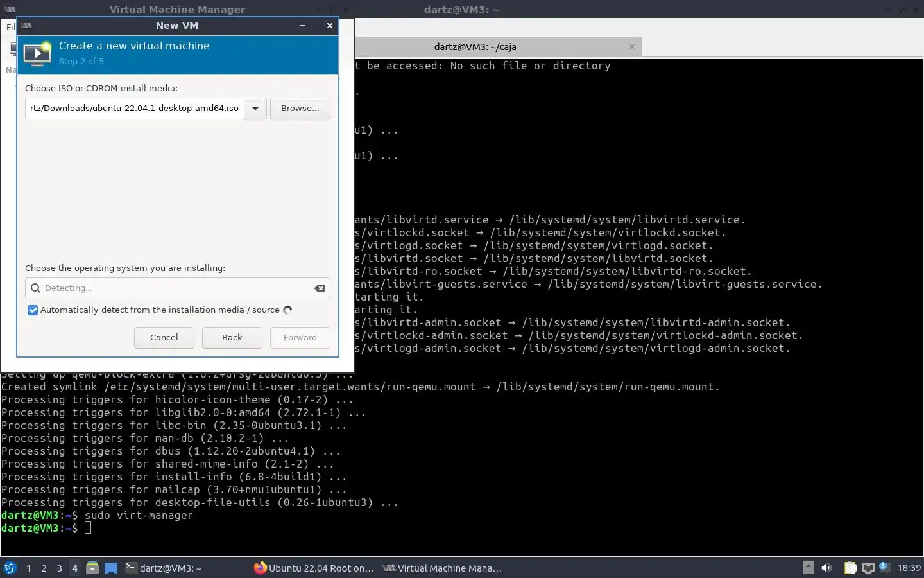Click the Cancel button
This screenshot has width=924, height=578.
tap(164, 338)
